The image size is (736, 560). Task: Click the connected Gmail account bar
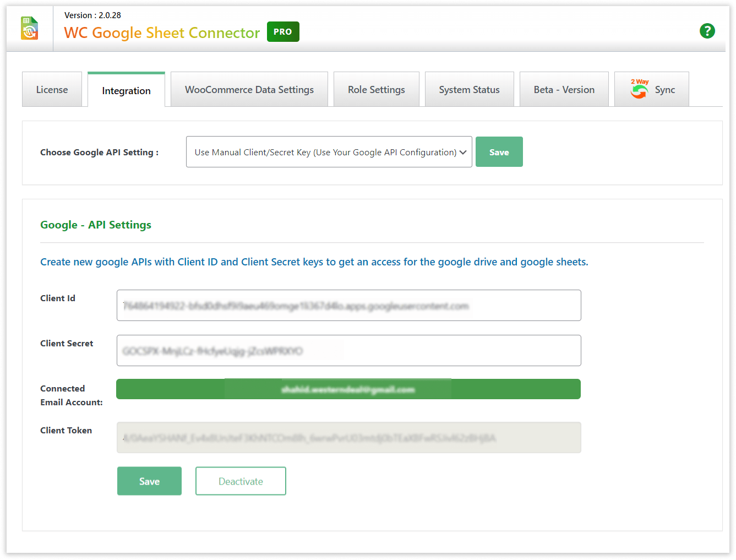(x=348, y=389)
